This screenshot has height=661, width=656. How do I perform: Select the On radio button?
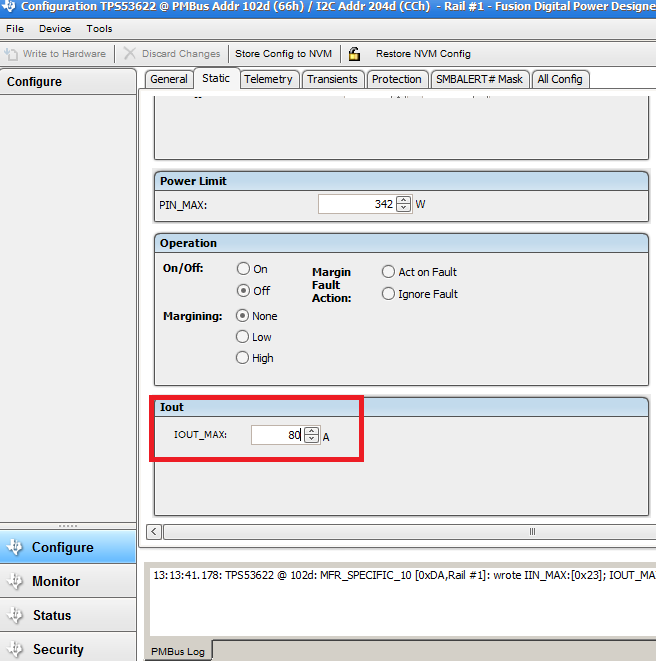coord(243,269)
